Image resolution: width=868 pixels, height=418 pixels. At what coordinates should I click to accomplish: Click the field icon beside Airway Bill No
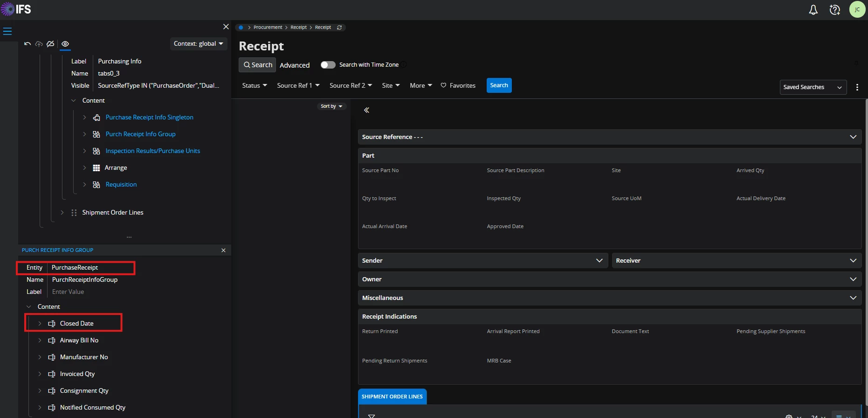[52, 341]
